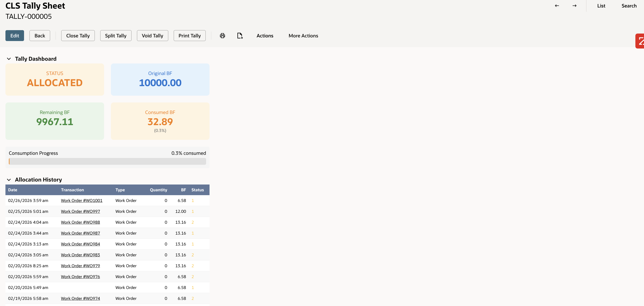Click the printer icon in toolbar
This screenshot has height=306, width=644.
coord(222,36)
